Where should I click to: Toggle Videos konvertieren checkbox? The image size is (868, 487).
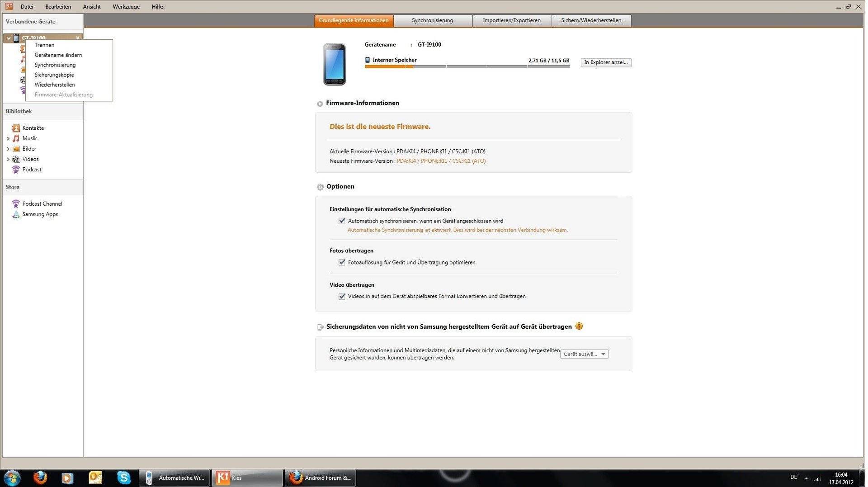click(342, 297)
